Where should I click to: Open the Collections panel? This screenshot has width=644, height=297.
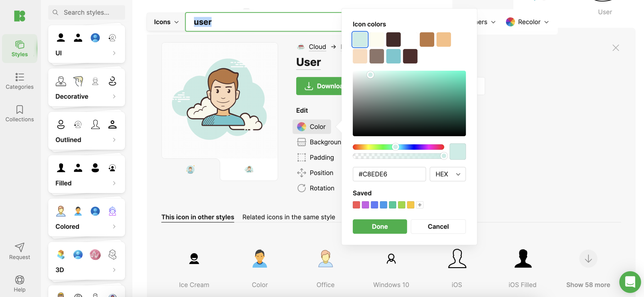pyautogui.click(x=19, y=114)
